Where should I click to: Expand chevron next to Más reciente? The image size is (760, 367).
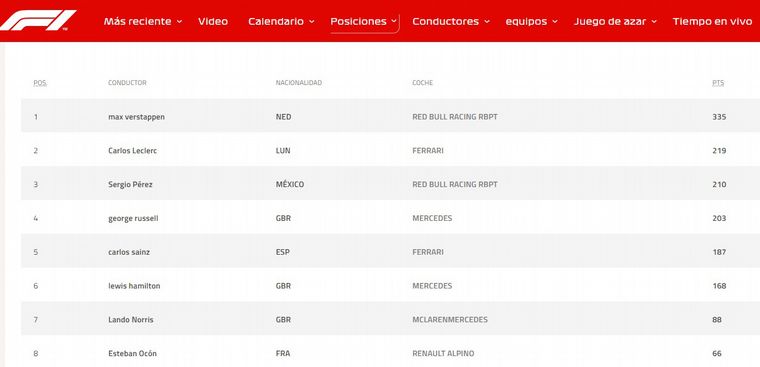coord(179,22)
